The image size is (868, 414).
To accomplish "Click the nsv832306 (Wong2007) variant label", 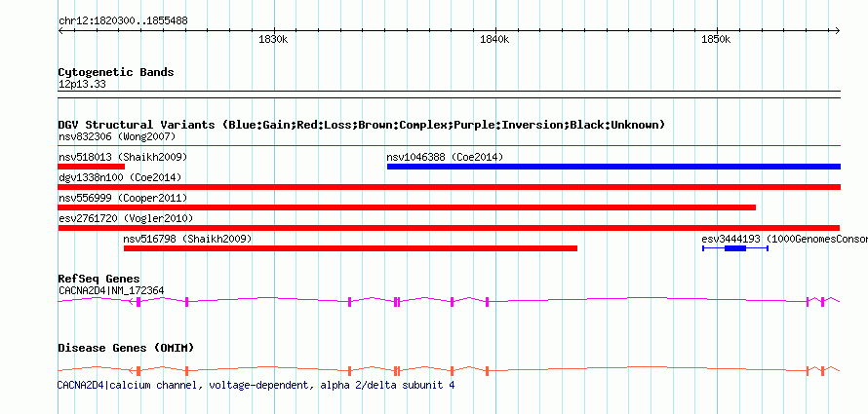I will 117,136.
